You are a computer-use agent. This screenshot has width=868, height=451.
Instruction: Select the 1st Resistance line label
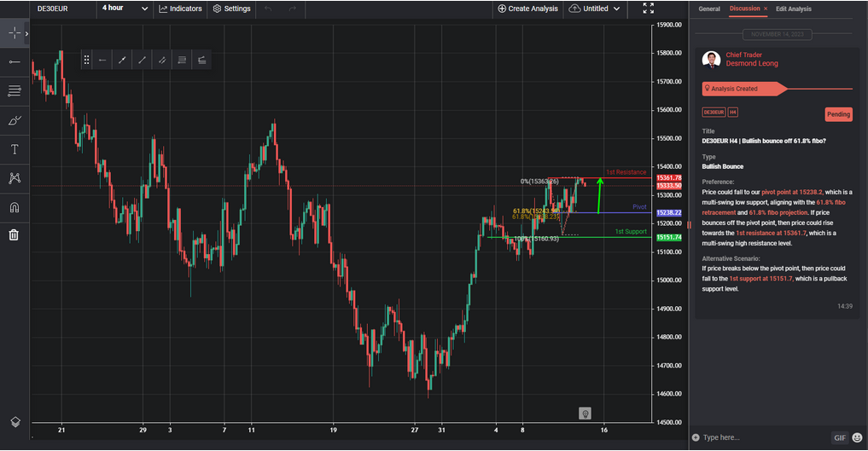626,172
